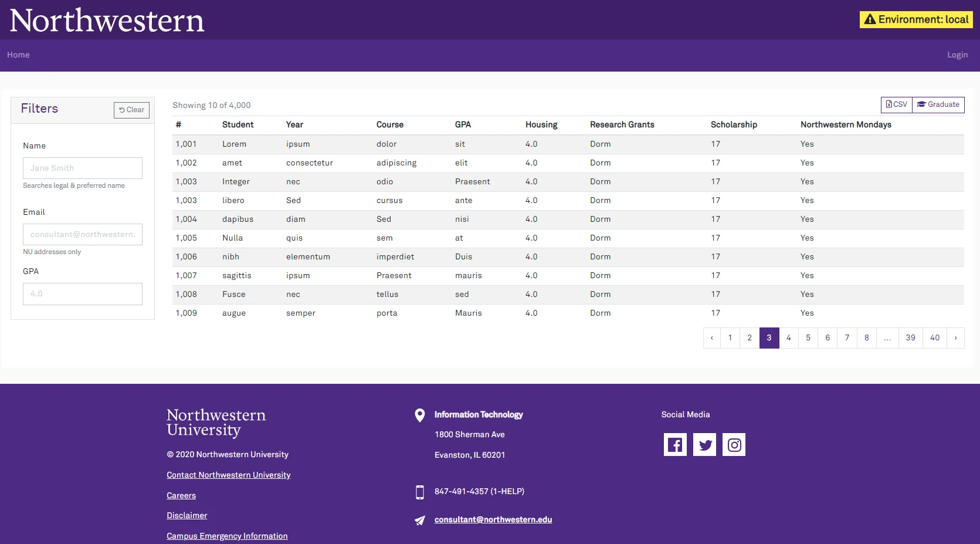Viewport: 980px width, 544px height.
Task: Click the phone icon next to 847-491-4357
Action: point(419,492)
